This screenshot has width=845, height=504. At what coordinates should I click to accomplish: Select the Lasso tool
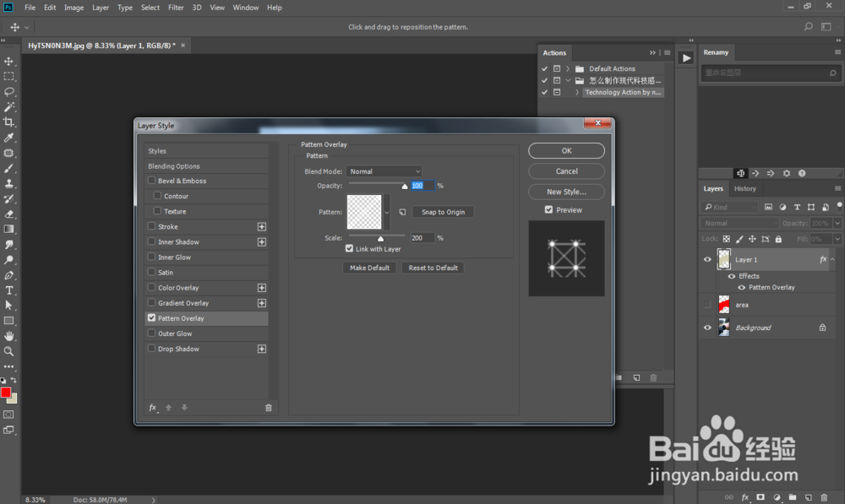coord(8,91)
